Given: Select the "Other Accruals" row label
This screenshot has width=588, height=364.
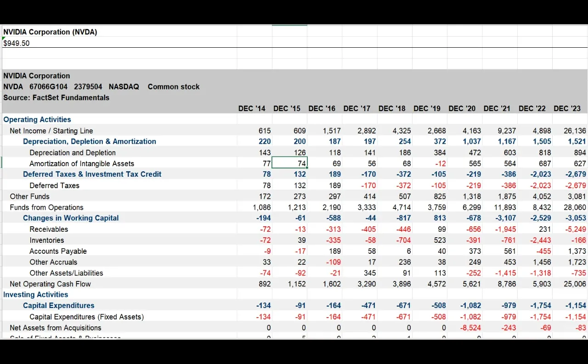Looking at the screenshot, I should (53, 262).
